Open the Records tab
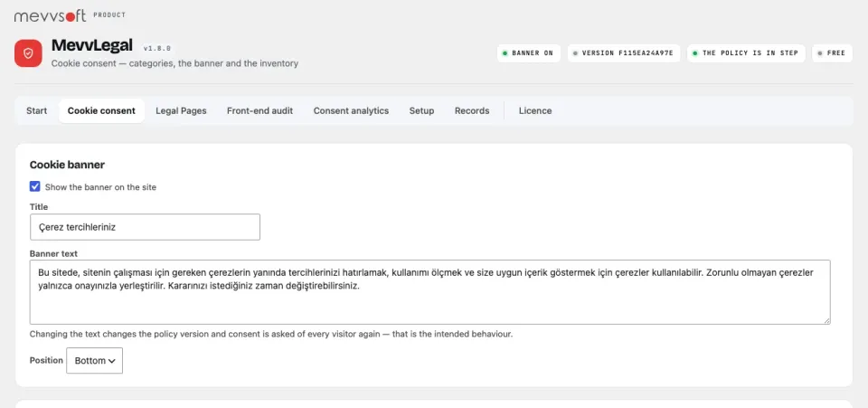868x408 pixels. (472, 110)
